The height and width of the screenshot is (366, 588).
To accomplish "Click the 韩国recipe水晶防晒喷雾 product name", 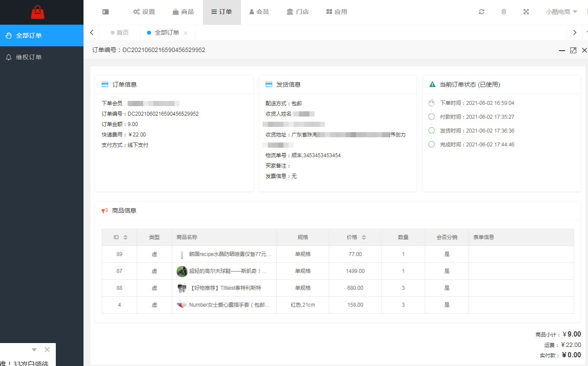I will point(230,254).
